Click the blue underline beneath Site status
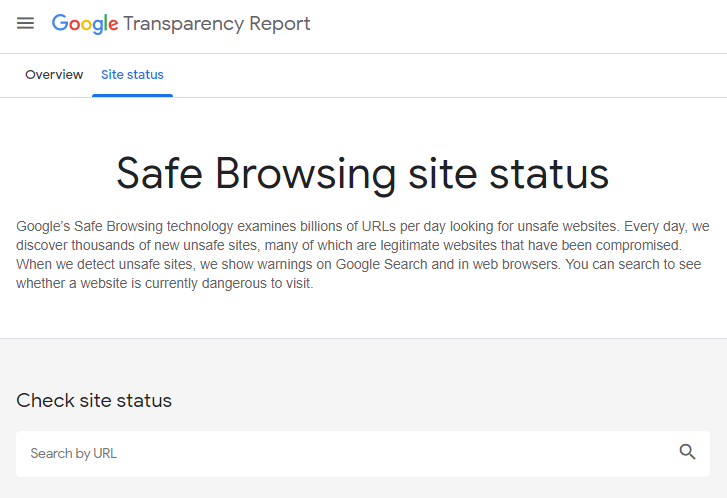 click(132, 95)
